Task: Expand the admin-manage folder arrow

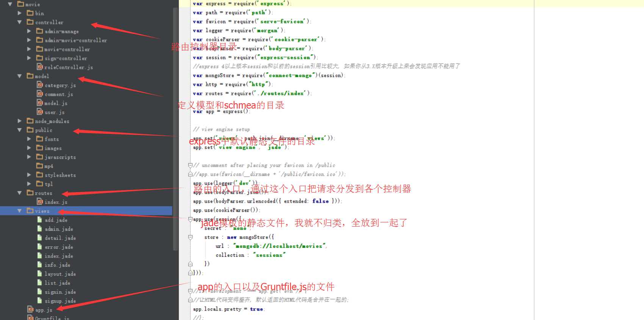Action: click(x=29, y=31)
